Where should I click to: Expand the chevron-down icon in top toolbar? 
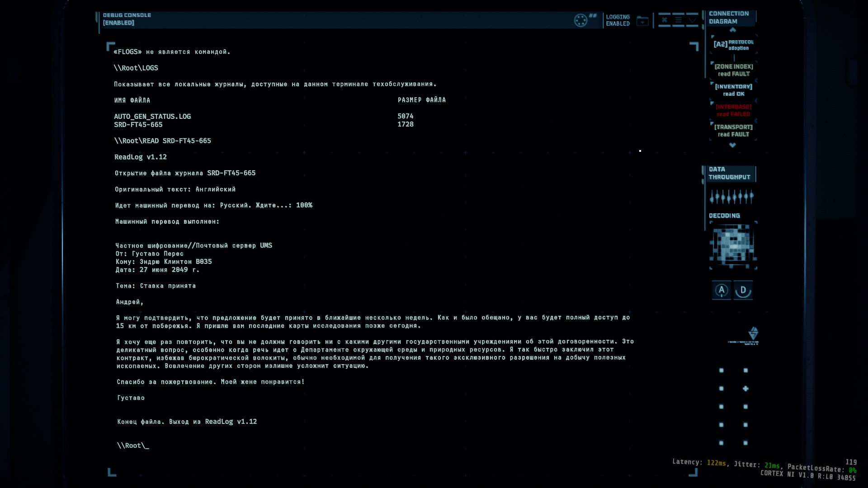pos(692,20)
